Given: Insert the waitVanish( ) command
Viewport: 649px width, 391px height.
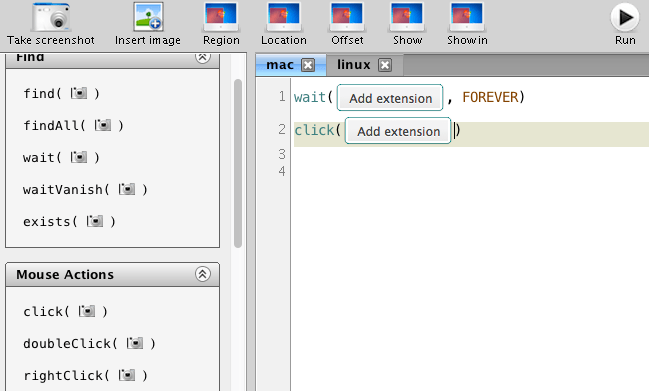Looking at the screenshot, I should pyautogui.click(x=85, y=190).
